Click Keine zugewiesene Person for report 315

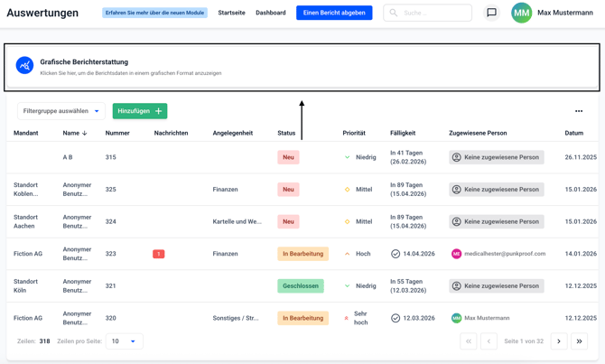pyautogui.click(x=497, y=157)
